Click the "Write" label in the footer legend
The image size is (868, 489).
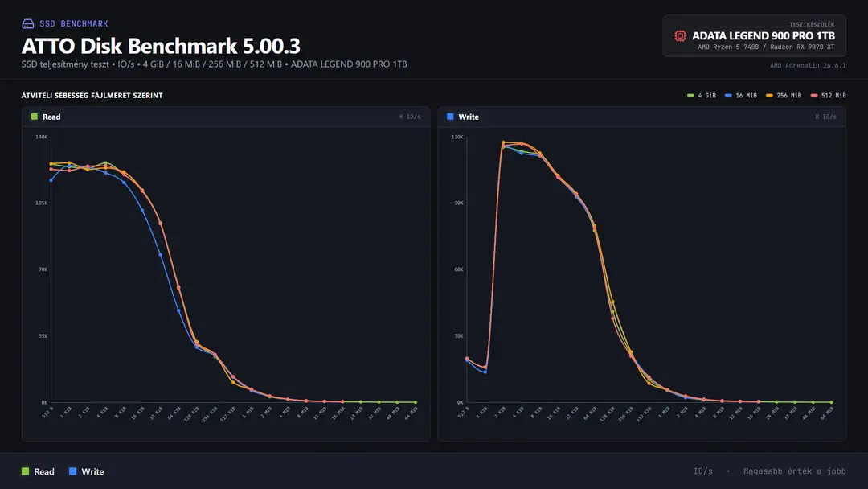click(92, 472)
